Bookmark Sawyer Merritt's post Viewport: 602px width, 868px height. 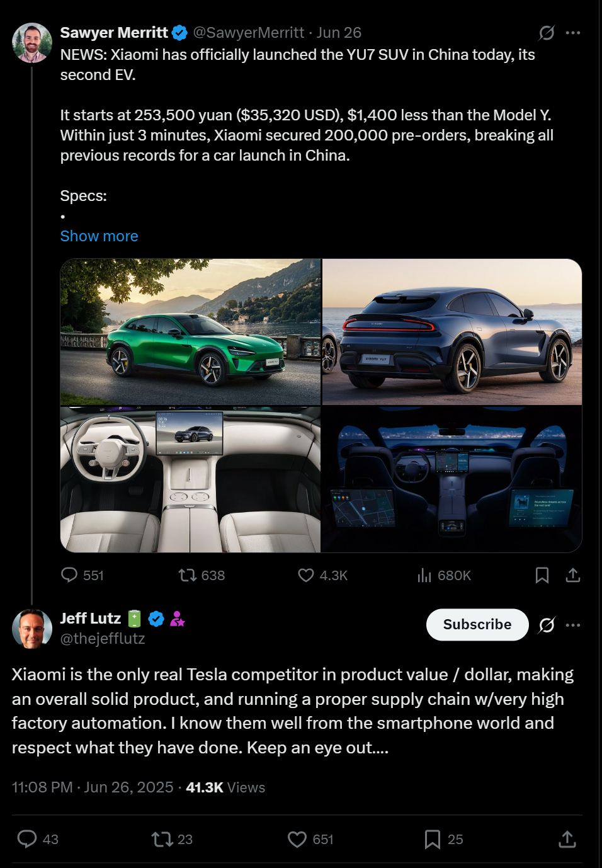tap(542, 575)
